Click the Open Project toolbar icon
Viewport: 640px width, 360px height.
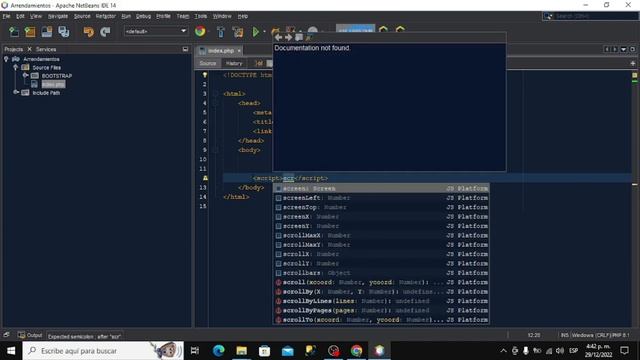(x=47, y=32)
